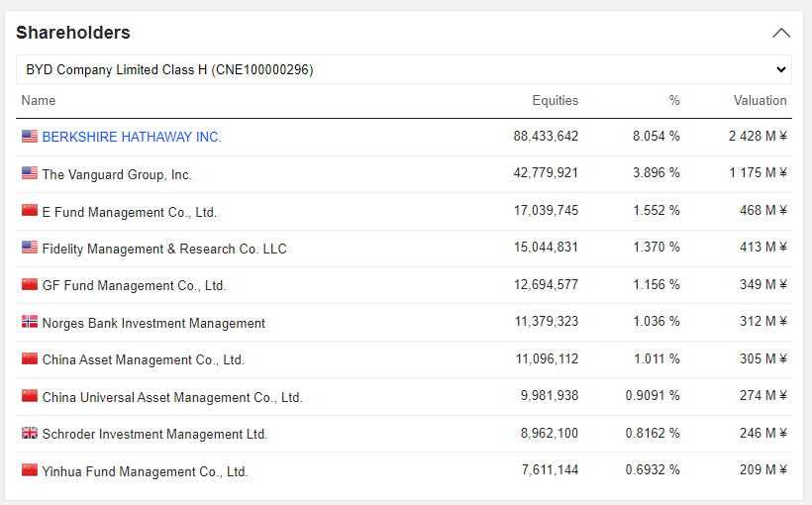Click the 468 M ¥ valuation
The image size is (812, 505).
coord(763,210)
